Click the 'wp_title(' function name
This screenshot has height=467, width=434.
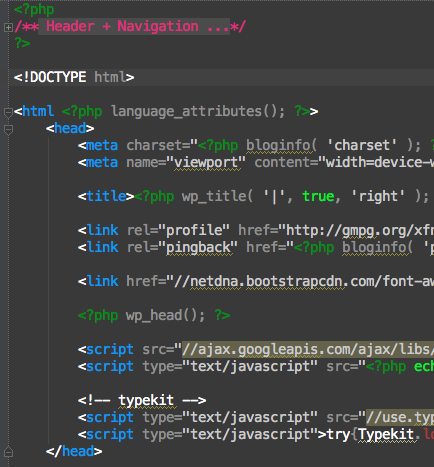pos(217,196)
